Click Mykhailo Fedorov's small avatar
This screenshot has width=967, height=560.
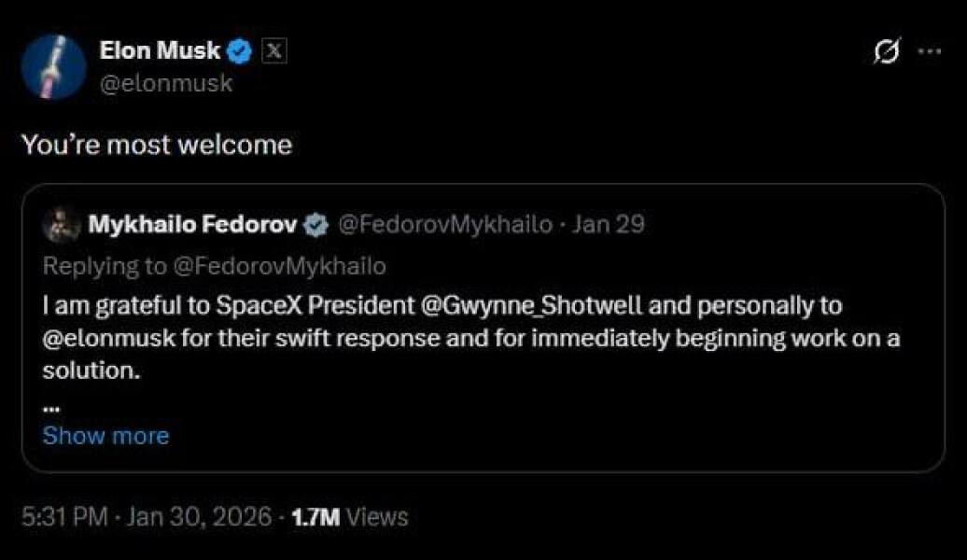point(63,225)
